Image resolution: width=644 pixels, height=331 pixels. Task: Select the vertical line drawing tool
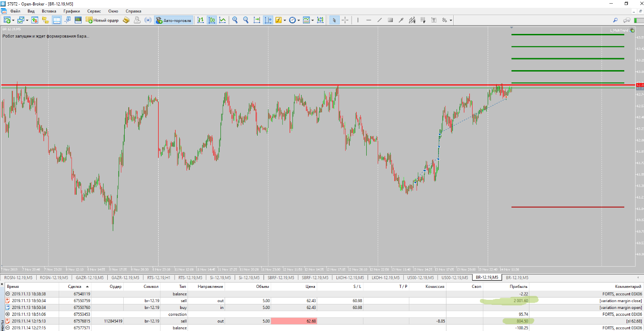[x=358, y=20]
